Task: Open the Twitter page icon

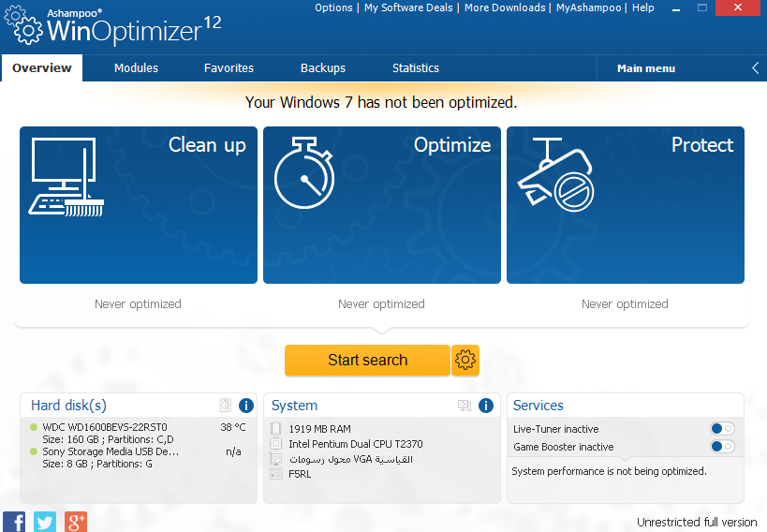Action: click(45, 522)
